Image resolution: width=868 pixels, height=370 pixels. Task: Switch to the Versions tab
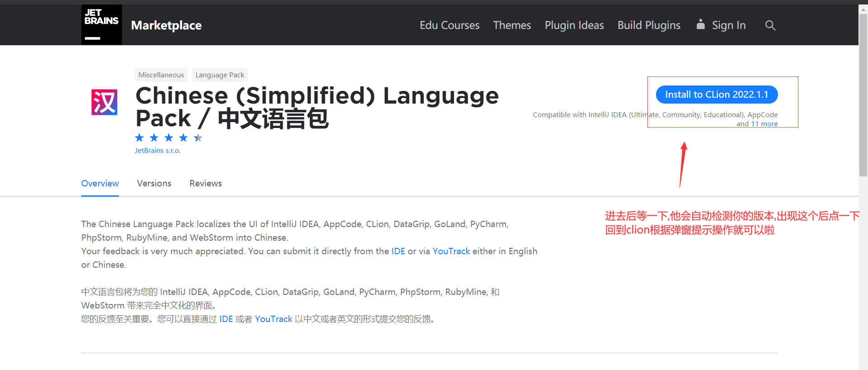[x=154, y=183]
